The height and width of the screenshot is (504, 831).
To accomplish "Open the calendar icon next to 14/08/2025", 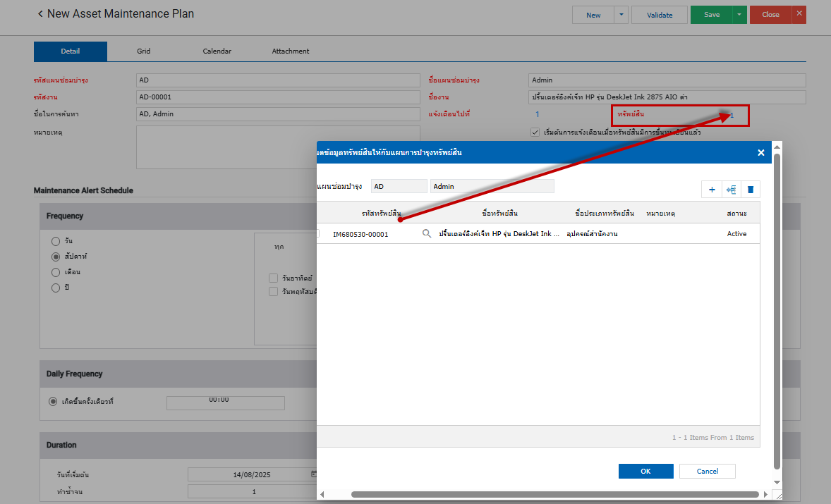I will click(x=314, y=474).
